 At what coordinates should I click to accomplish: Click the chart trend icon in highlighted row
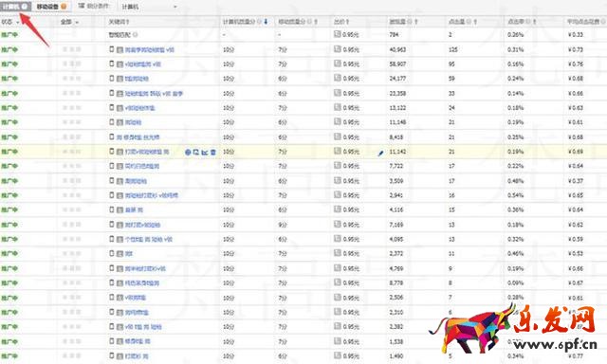coord(205,153)
